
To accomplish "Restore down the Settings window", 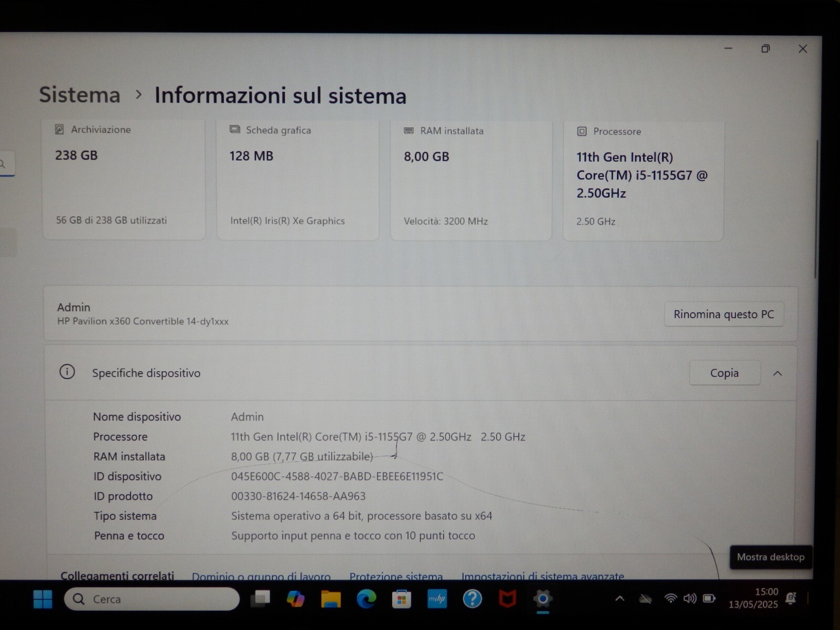I will [765, 48].
